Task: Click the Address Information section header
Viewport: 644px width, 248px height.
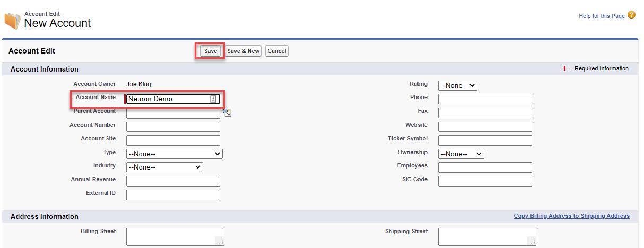Action: (45, 216)
